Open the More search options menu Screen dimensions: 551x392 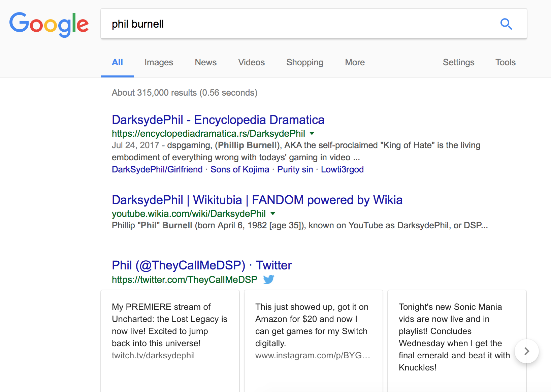[x=355, y=62]
